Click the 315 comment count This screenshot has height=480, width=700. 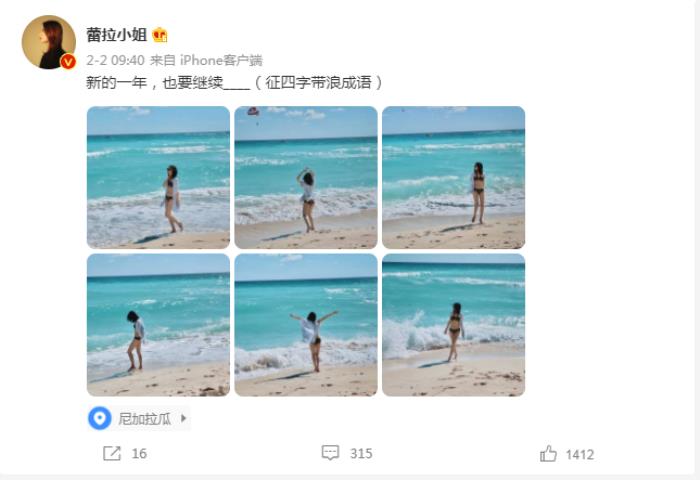361,454
